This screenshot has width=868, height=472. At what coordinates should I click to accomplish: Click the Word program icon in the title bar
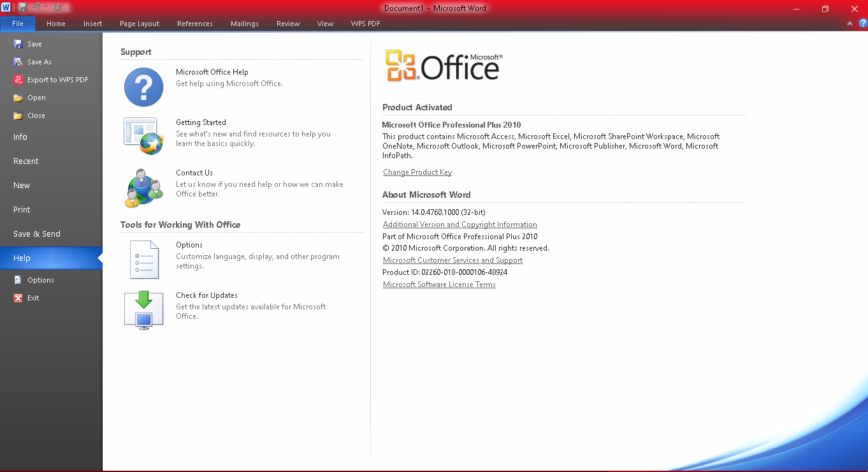click(6, 6)
